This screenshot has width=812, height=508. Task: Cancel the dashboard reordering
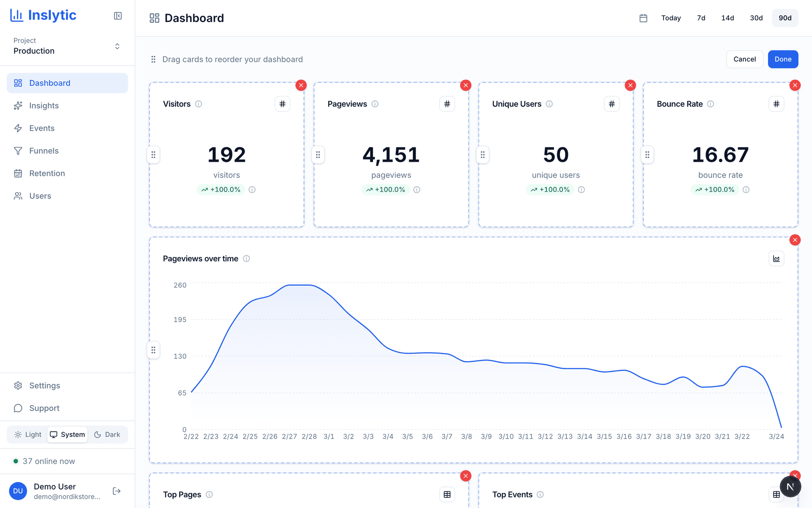tap(744, 59)
